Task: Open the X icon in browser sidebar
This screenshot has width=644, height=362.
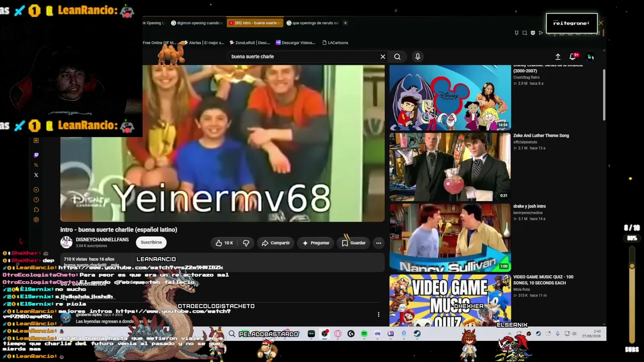Action: pos(36,175)
